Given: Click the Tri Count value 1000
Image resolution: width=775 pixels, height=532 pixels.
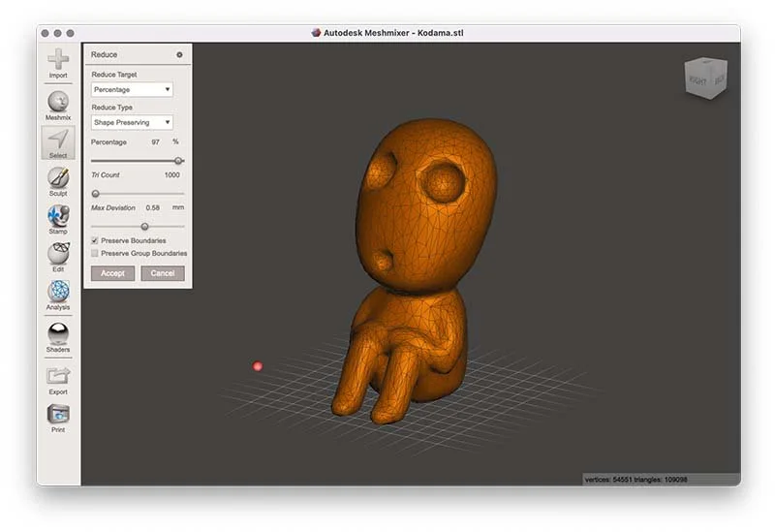Looking at the screenshot, I should click(x=172, y=175).
